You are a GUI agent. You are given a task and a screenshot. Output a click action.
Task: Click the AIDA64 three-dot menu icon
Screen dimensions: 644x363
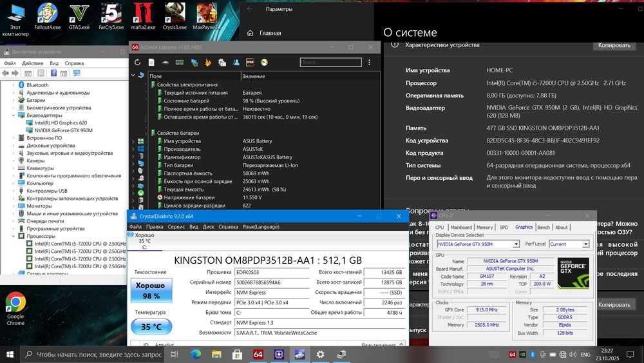[x=370, y=63]
